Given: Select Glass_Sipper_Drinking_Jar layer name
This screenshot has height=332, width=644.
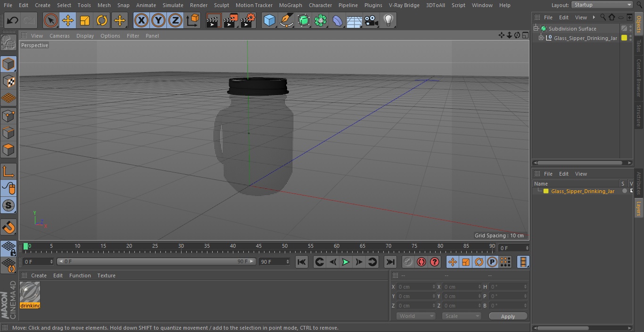Looking at the screenshot, I should tap(583, 191).
